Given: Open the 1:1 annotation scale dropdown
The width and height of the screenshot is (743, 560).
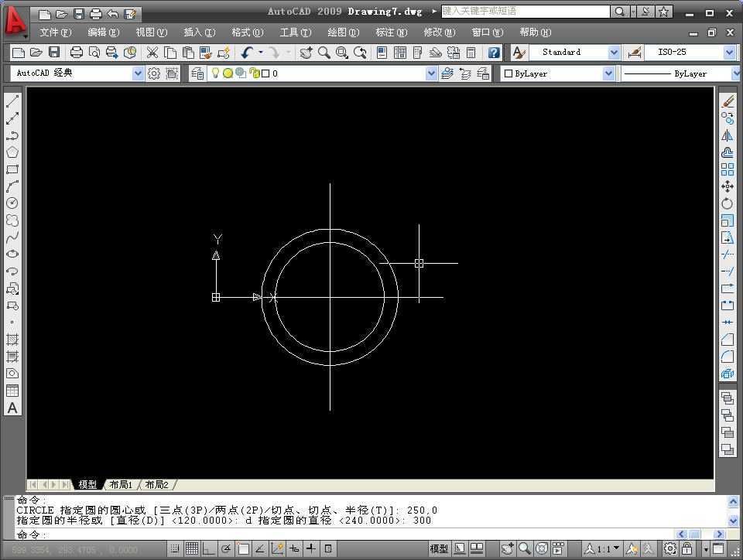Looking at the screenshot, I should point(617,548).
